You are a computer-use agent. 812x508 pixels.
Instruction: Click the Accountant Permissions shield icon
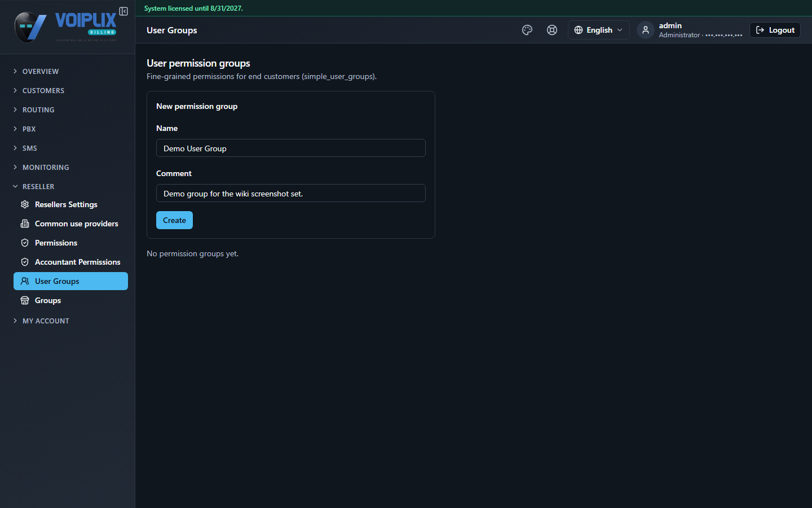[x=25, y=262]
